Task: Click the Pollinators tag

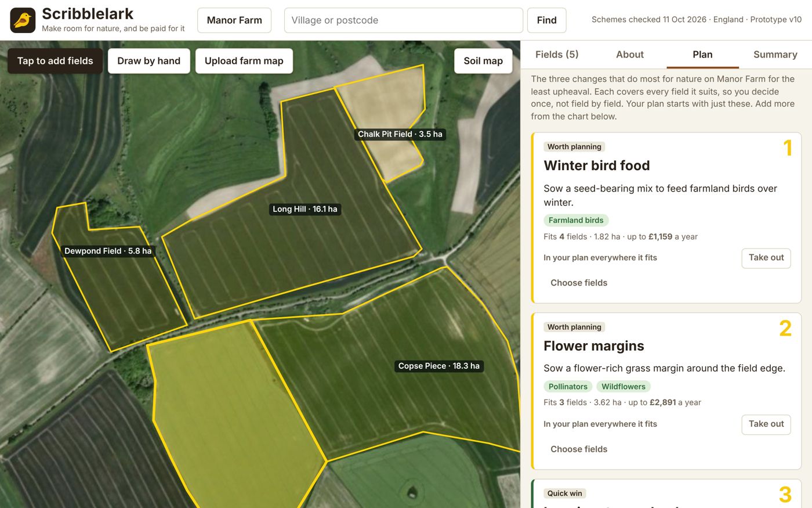Action: click(x=568, y=387)
